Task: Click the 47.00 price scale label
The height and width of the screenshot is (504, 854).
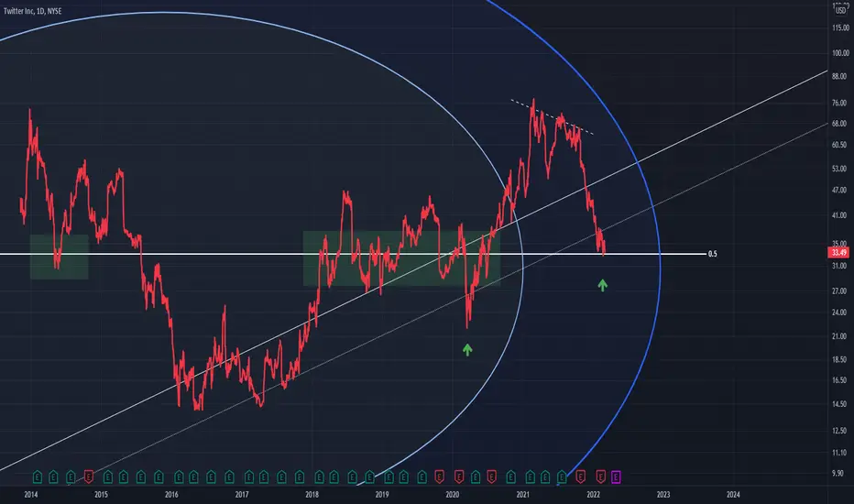Action: 838,191
